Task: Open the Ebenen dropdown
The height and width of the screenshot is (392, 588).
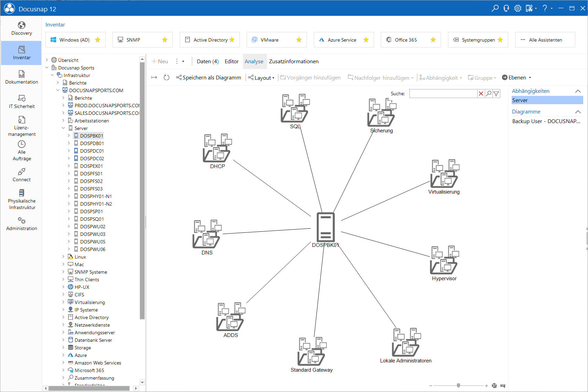Action: coord(516,78)
